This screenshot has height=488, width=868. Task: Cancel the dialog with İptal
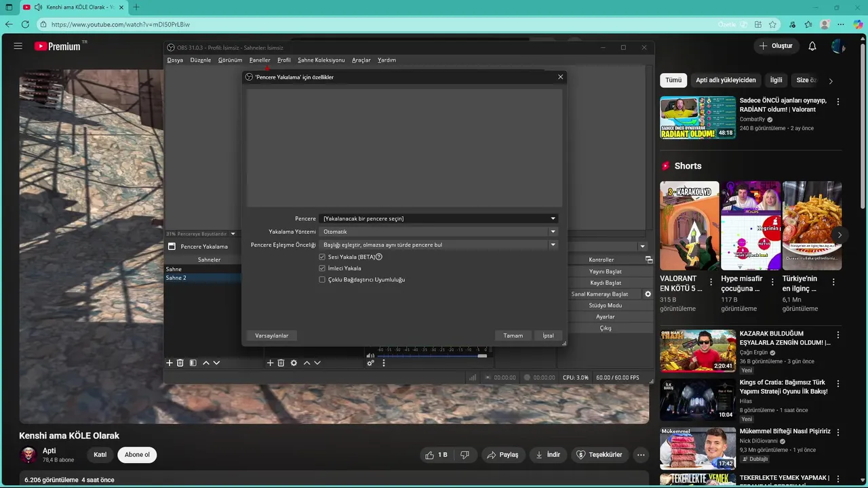(548, 335)
